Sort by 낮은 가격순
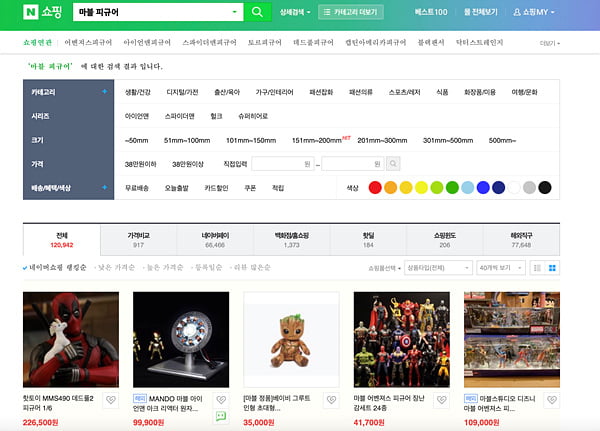This screenshot has width=600, height=431. coord(116,268)
